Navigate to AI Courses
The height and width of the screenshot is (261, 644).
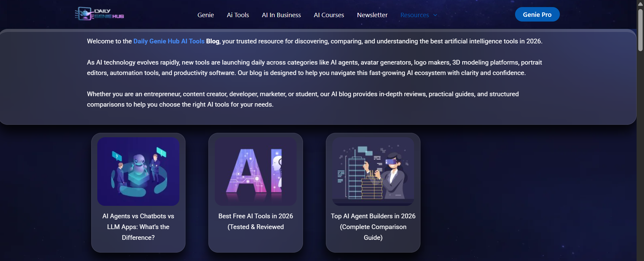coord(329,15)
